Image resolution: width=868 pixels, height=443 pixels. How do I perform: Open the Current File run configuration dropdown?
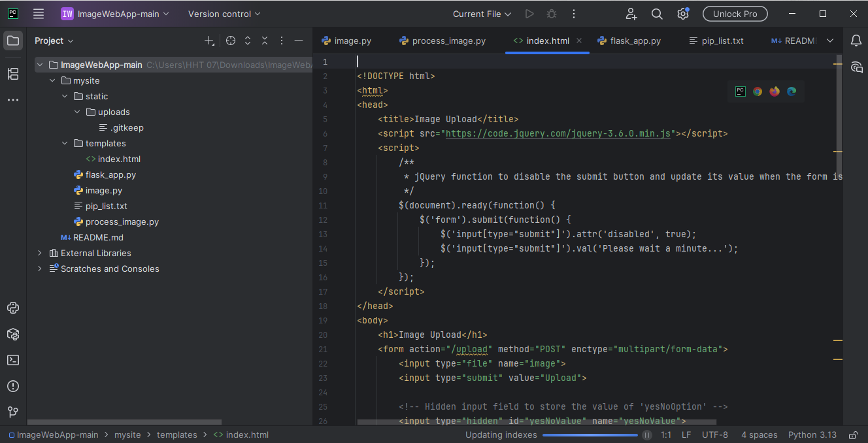click(482, 14)
